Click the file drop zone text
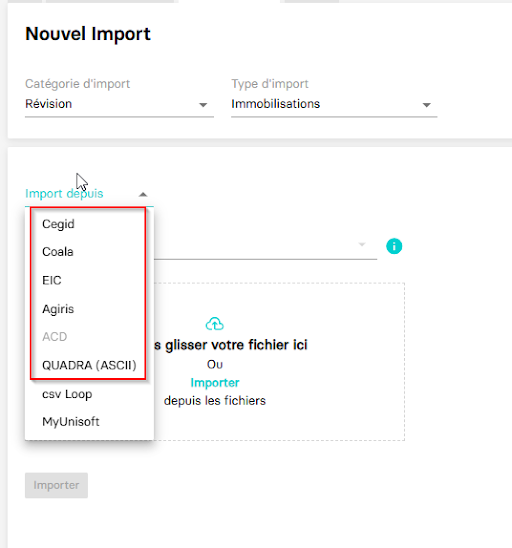This screenshot has height=548, width=512. [x=231, y=345]
